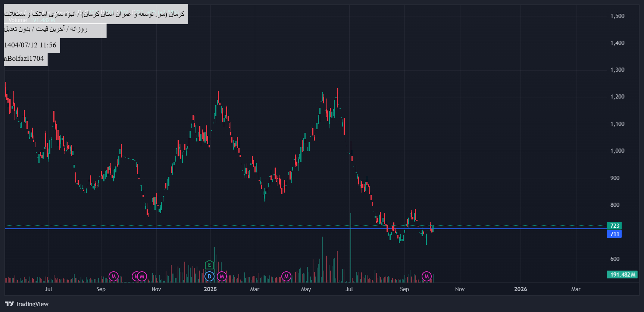Select the M marker just after 2025
644x312 pixels.
tap(222, 277)
